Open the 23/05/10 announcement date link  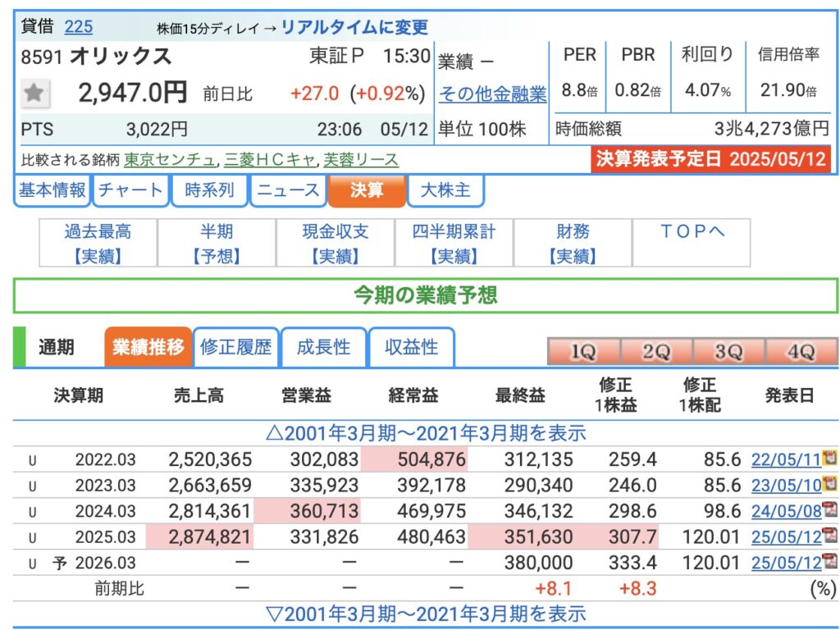click(x=786, y=486)
